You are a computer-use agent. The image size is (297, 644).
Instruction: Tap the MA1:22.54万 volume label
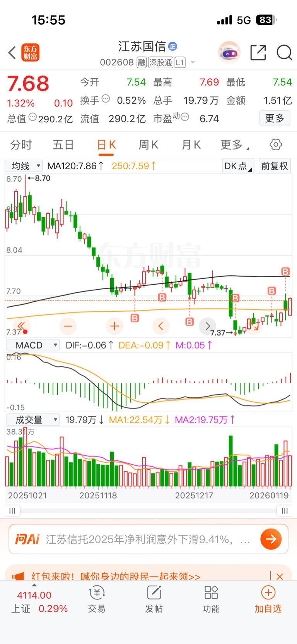[x=139, y=420]
